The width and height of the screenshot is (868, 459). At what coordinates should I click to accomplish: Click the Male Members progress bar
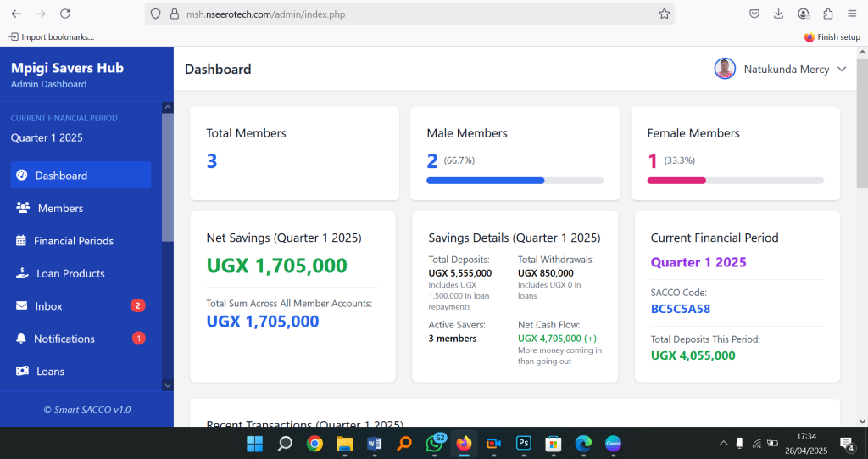[x=515, y=181]
